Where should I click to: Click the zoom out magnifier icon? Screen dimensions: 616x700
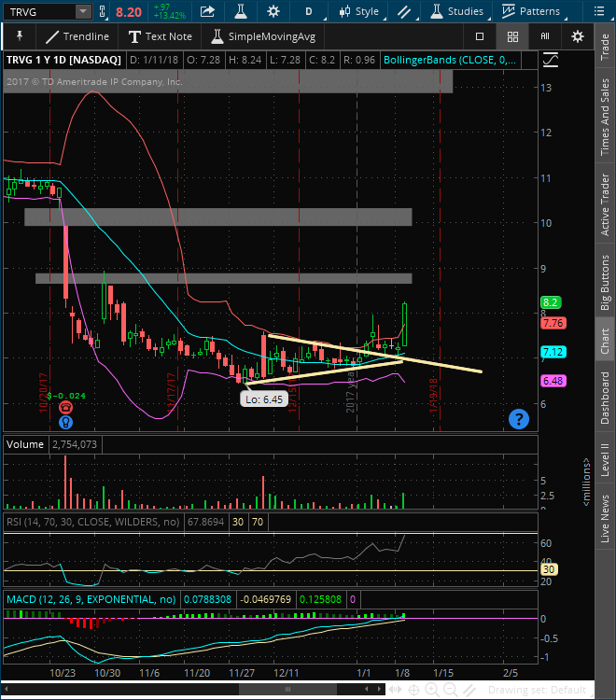[450, 690]
